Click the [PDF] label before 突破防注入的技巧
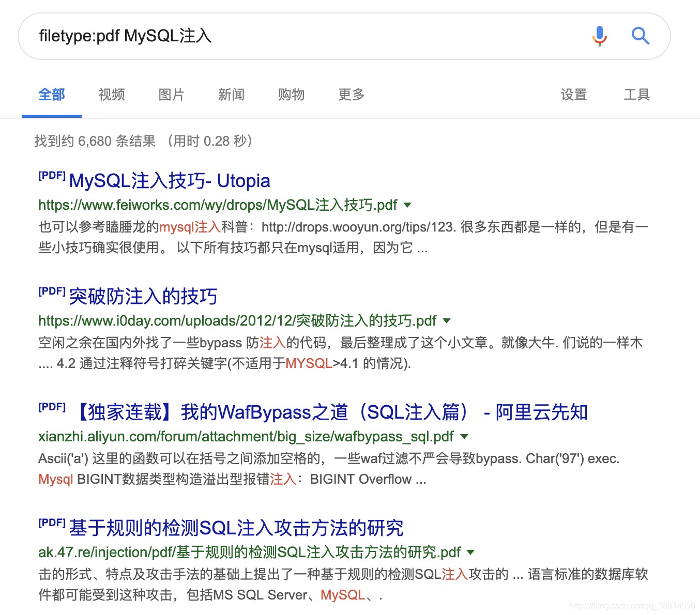Image resolution: width=700 pixels, height=615 pixels. click(x=52, y=291)
